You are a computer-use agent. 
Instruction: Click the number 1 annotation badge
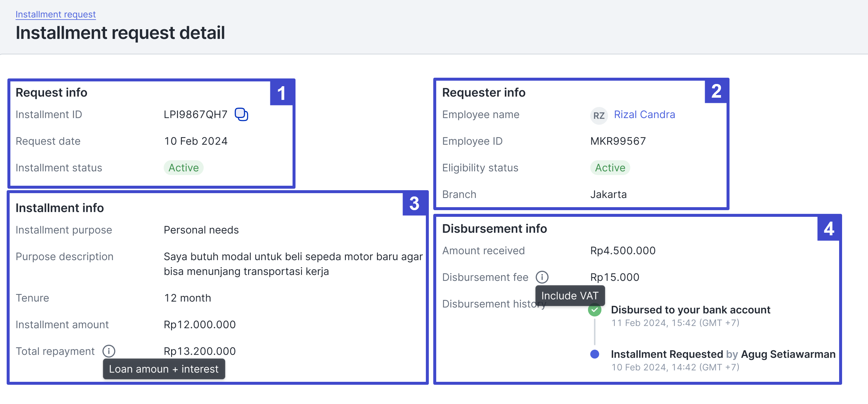pyautogui.click(x=281, y=93)
